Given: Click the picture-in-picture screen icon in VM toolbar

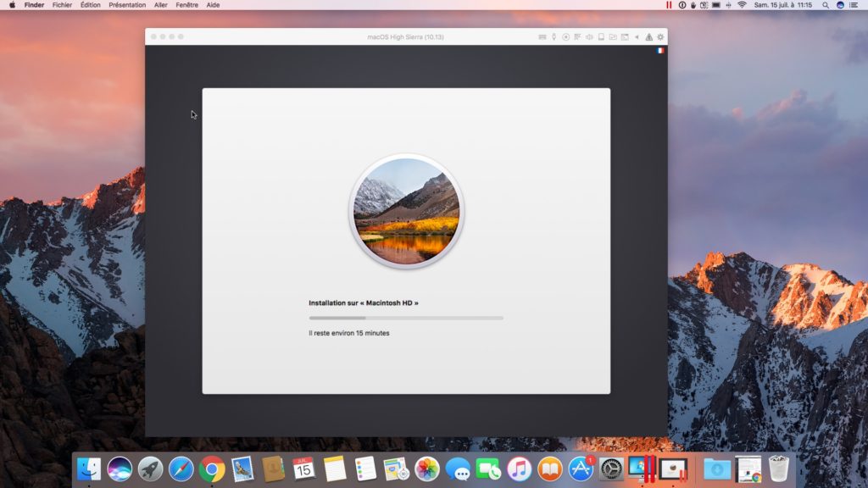Looking at the screenshot, I should point(625,37).
